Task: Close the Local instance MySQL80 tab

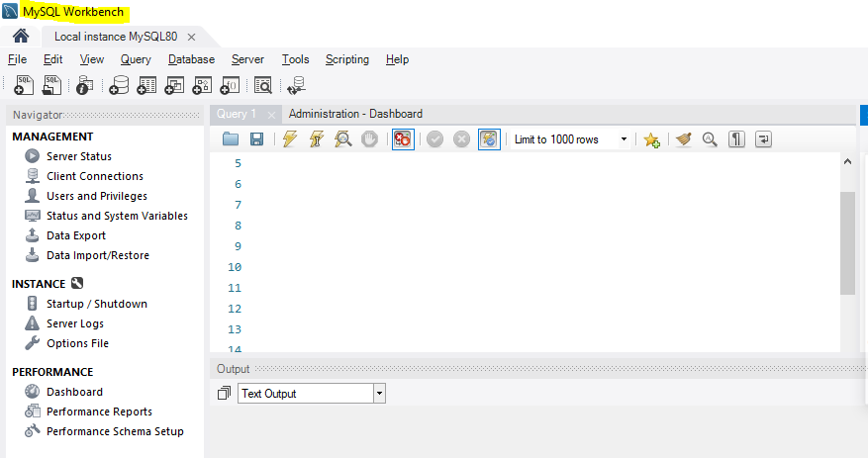Action: [192, 37]
